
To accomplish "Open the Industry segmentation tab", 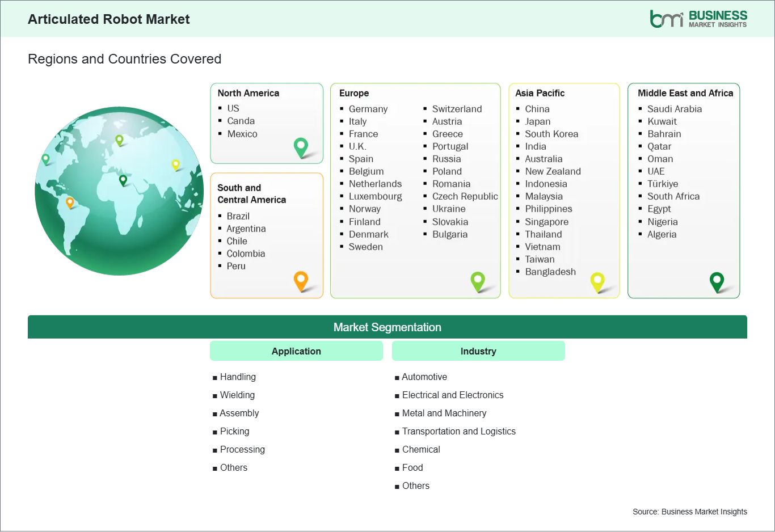I will [478, 351].
